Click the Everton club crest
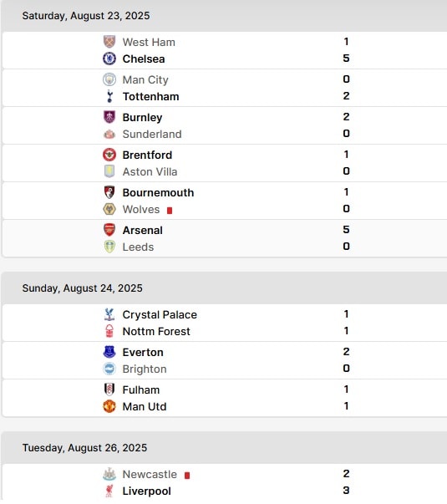The height and width of the screenshot is (504, 447). 109,352
